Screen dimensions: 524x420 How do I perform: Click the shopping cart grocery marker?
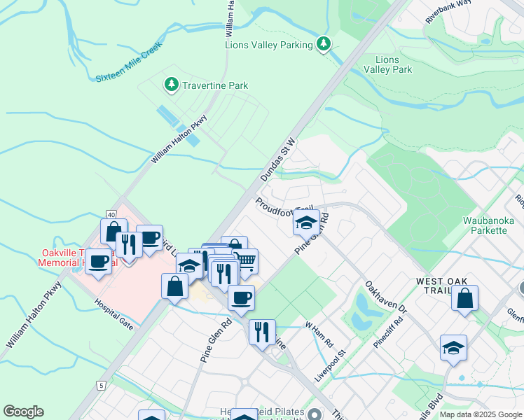coord(247,262)
